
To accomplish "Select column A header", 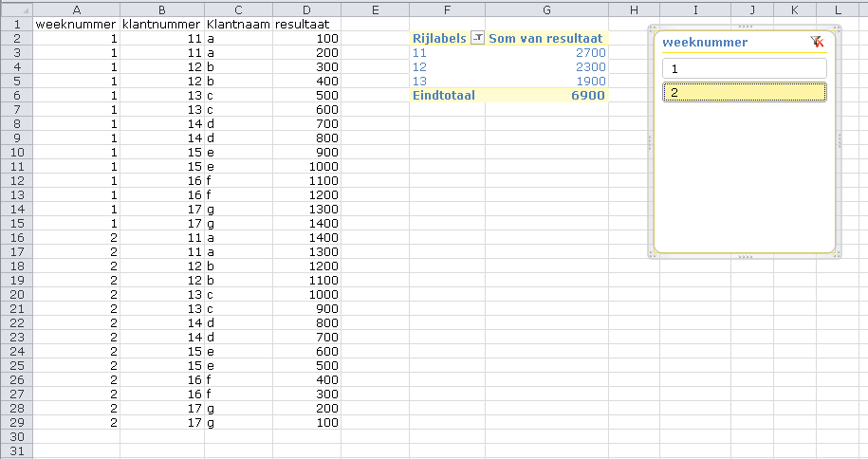I will click(77, 9).
